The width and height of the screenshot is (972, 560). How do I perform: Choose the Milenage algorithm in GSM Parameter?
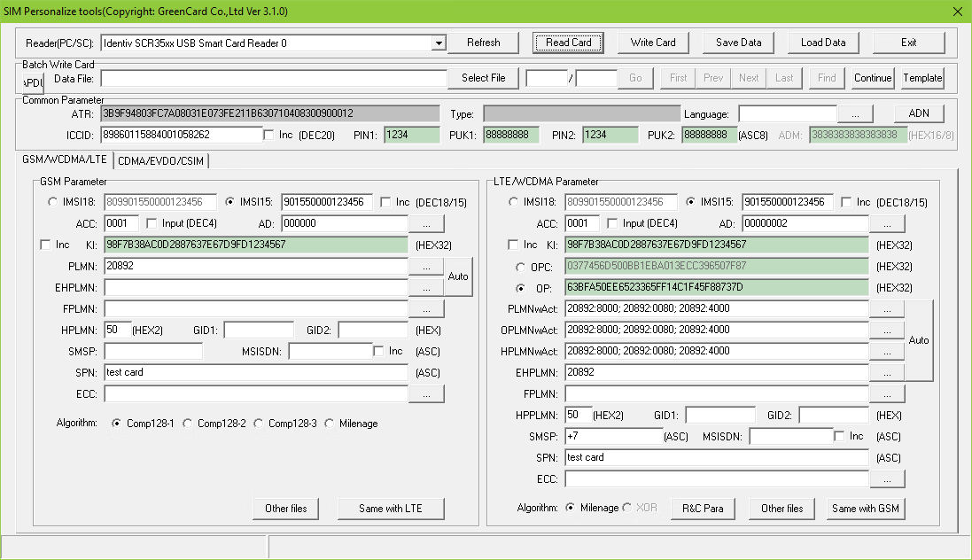coord(330,424)
